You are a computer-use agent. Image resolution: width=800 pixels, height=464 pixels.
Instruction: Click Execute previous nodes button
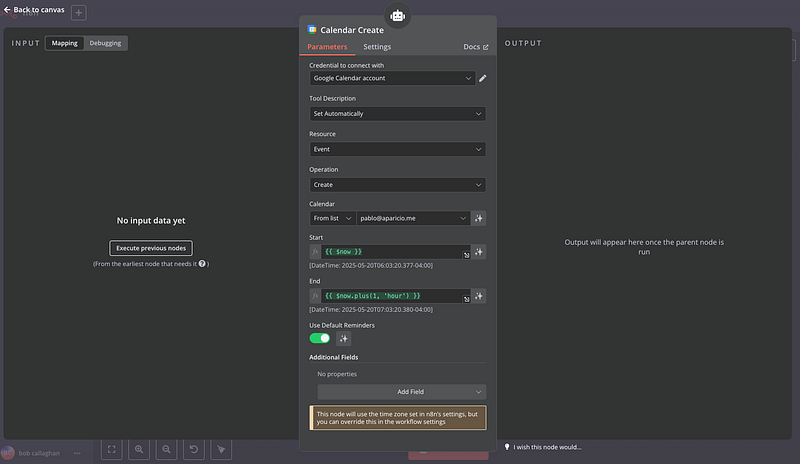pyautogui.click(x=150, y=248)
